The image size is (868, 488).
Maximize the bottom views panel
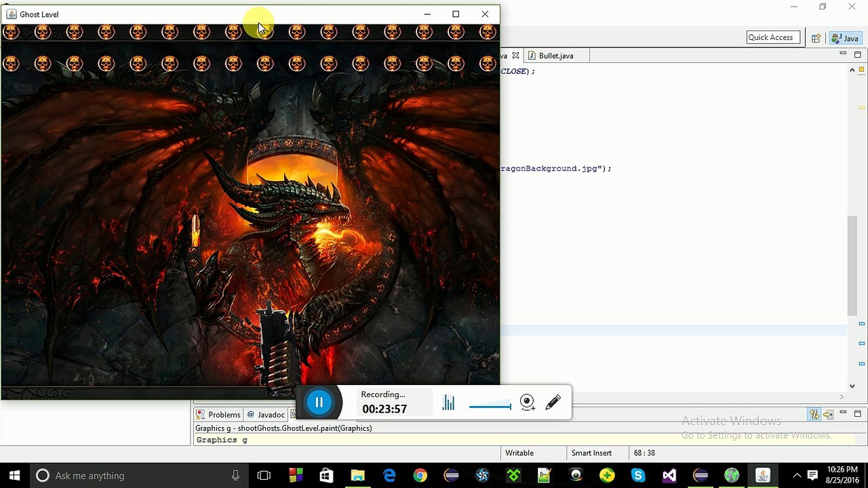pyautogui.click(x=857, y=413)
